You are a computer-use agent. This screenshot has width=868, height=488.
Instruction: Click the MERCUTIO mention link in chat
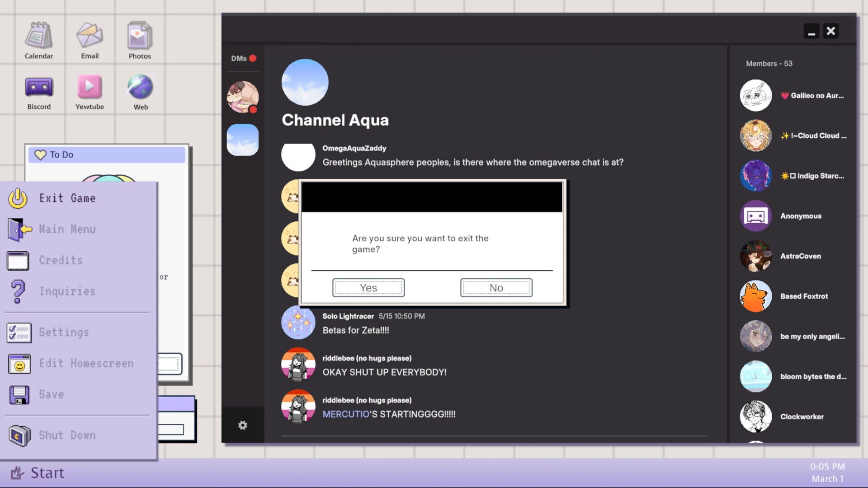pyautogui.click(x=345, y=413)
